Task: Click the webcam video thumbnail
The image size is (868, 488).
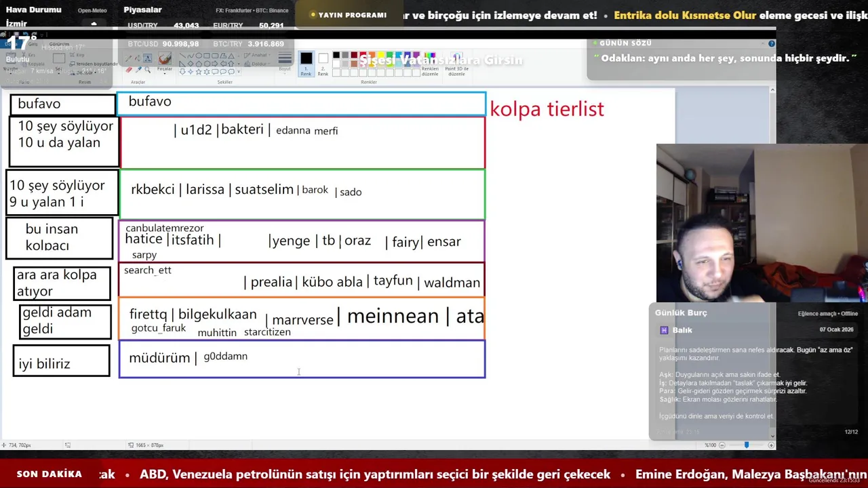Action: coord(762,222)
